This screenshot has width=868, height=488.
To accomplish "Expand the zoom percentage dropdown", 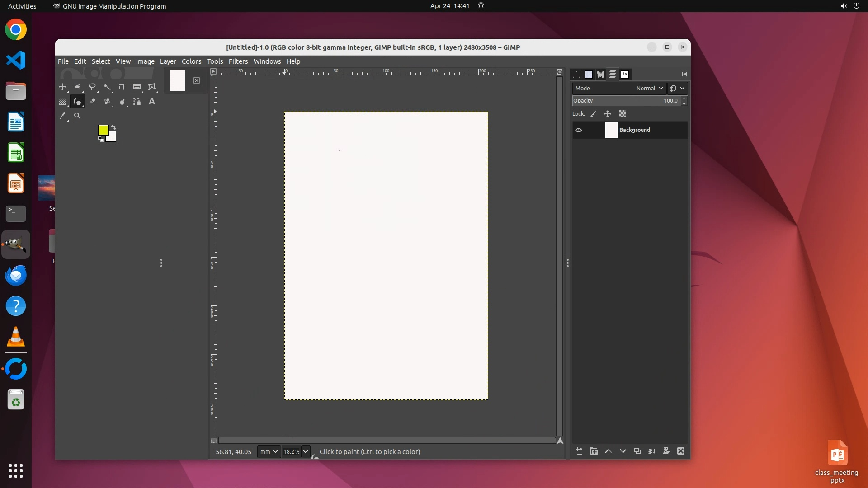I will tap(306, 451).
